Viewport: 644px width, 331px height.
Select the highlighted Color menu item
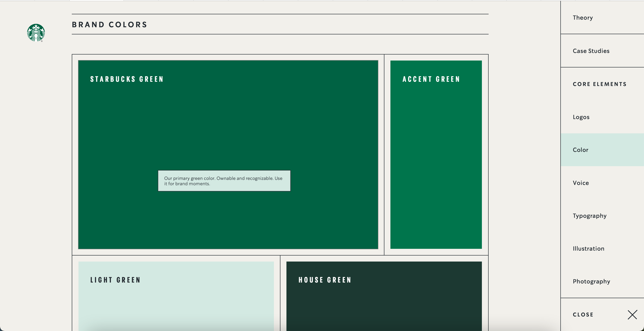tap(602, 149)
